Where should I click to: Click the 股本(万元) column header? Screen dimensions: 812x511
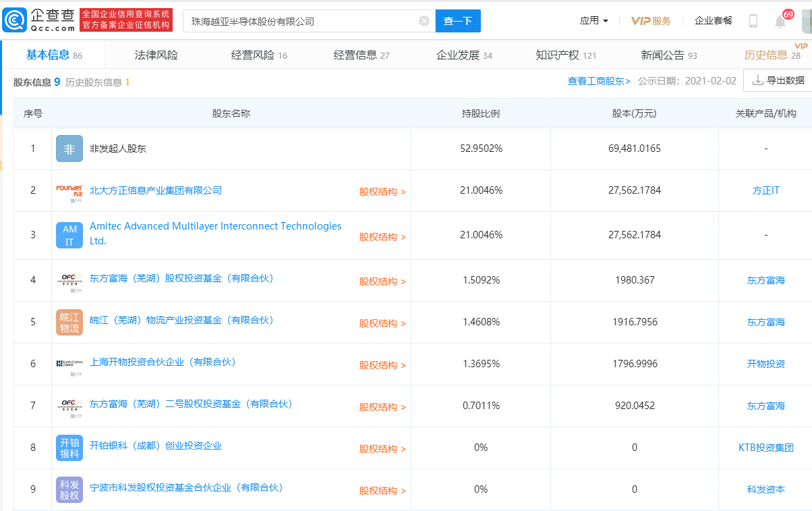(634, 113)
